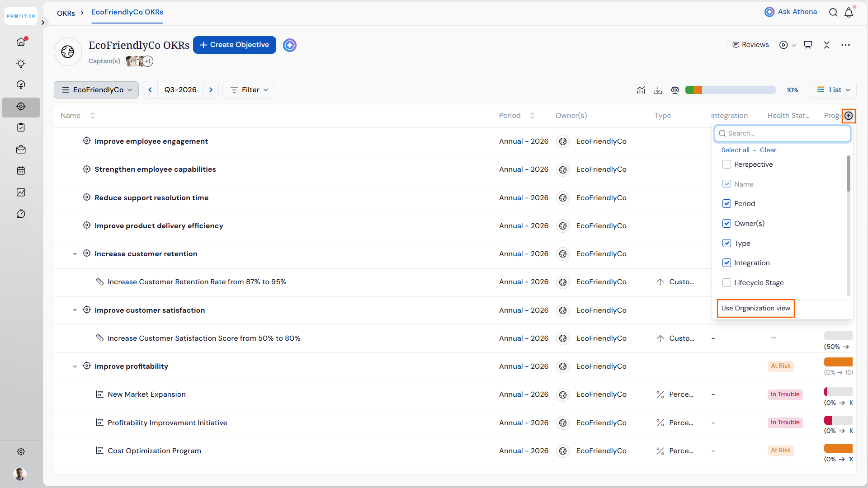Open Improve employee engagement objective
The height and width of the screenshot is (488, 868).
[151, 141]
